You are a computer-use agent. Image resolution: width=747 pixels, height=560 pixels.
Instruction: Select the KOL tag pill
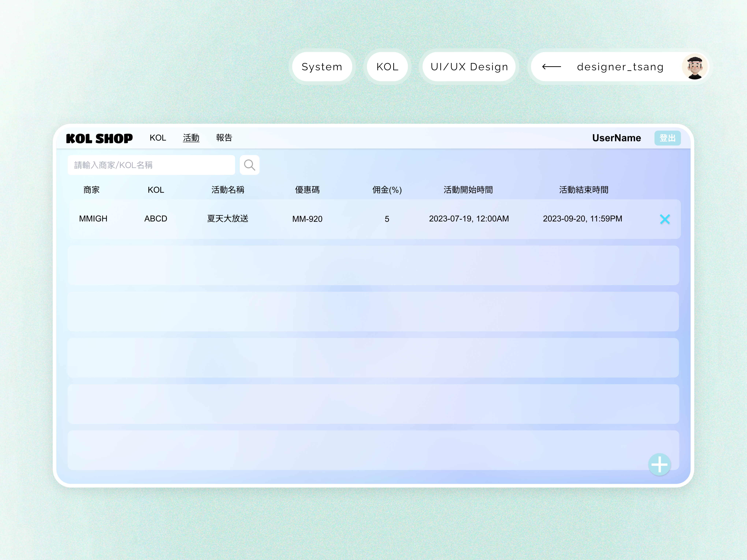pos(387,67)
